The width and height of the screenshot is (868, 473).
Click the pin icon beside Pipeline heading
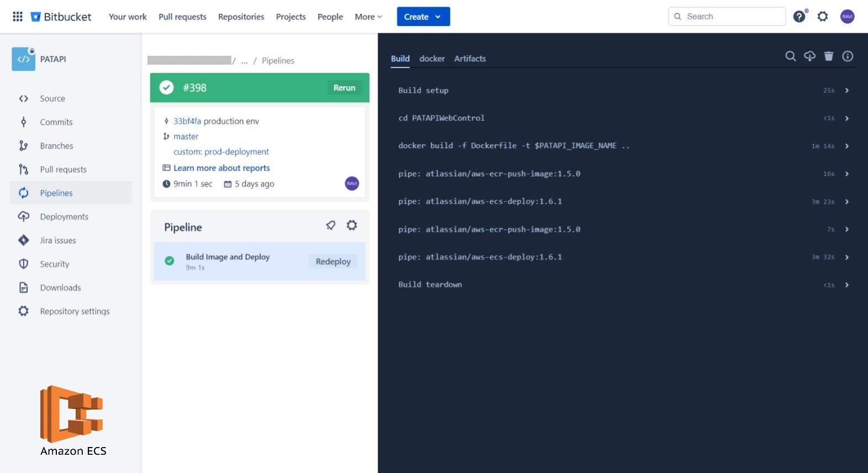[x=331, y=225]
